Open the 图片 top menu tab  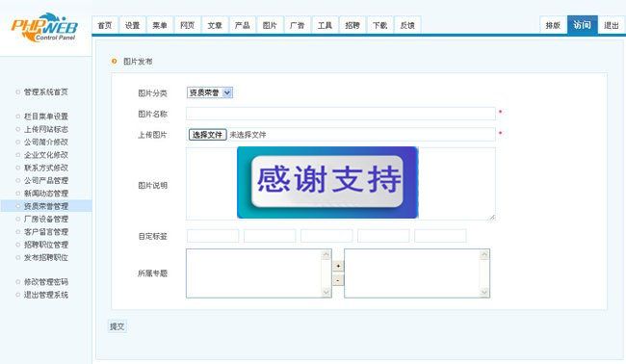tap(270, 25)
